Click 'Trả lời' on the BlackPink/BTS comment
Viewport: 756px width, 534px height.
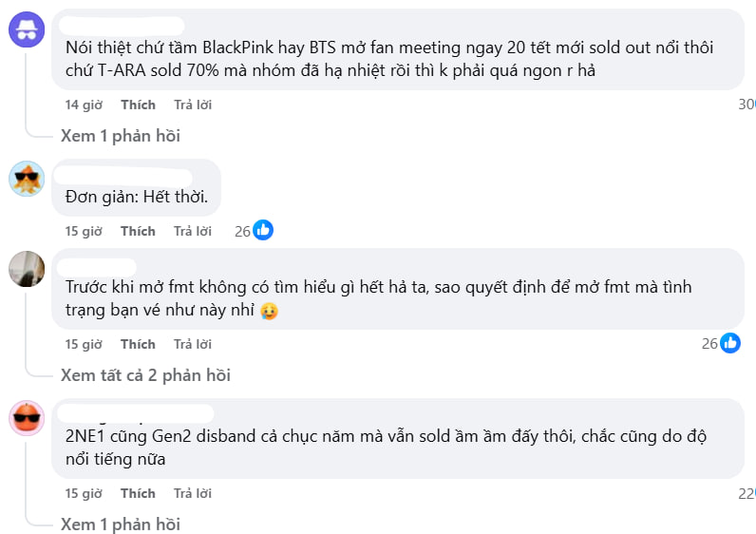(193, 105)
